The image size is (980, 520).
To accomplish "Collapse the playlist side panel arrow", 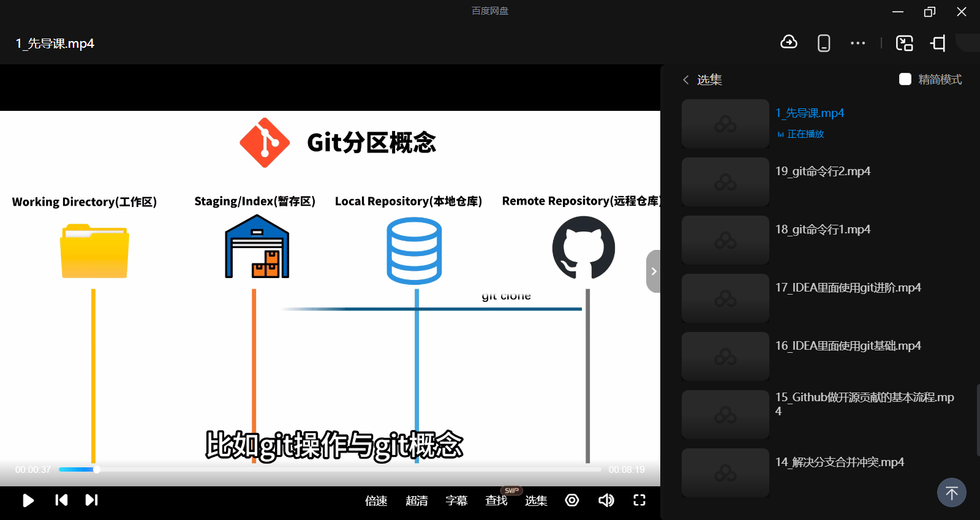I will pos(654,271).
